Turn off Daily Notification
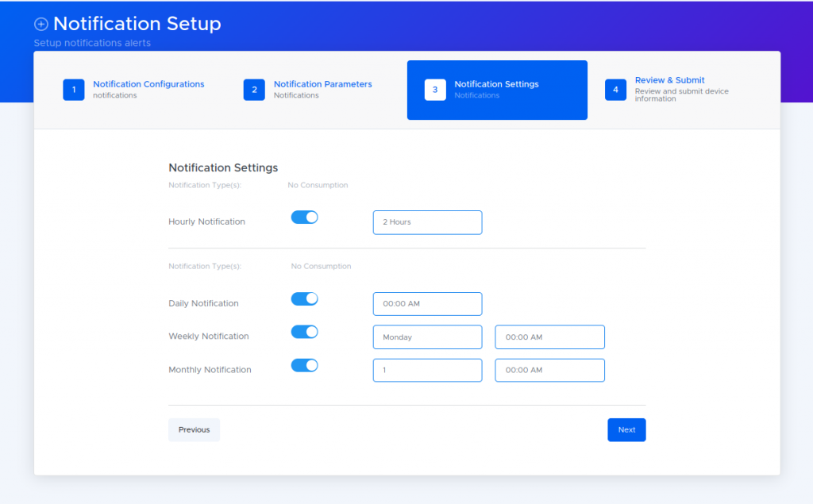Viewport: 813px width, 504px height. coord(304,298)
